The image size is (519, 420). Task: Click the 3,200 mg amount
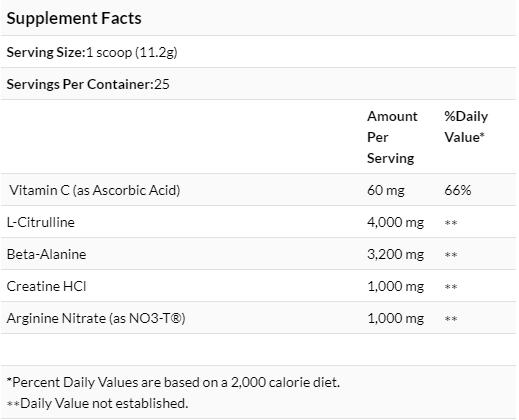(x=395, y=254)
